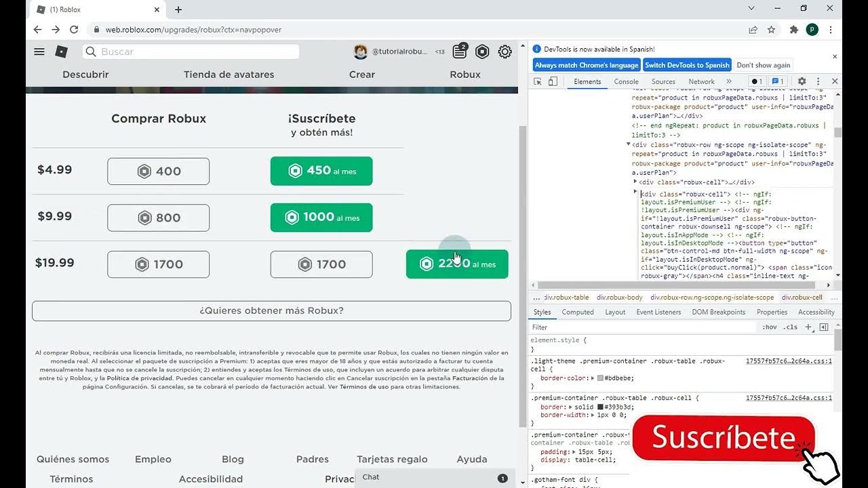This screenshot has height=488, width=868.
Task: Share this page icon in address bar
Action: pyautogui.click(x=753, y=30)
